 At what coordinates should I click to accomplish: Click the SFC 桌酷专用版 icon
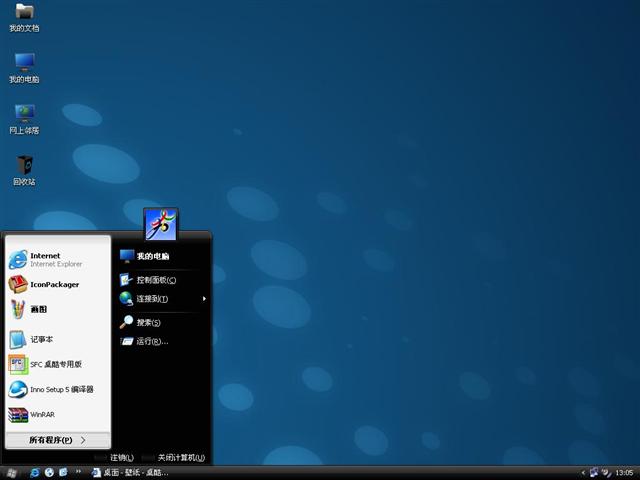[18, 364]
